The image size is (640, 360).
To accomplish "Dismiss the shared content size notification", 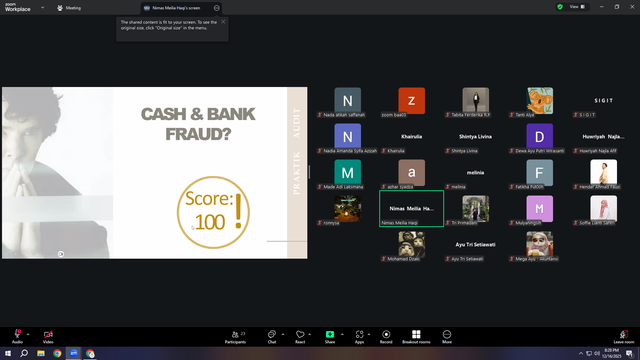I will tap(223, 22).
